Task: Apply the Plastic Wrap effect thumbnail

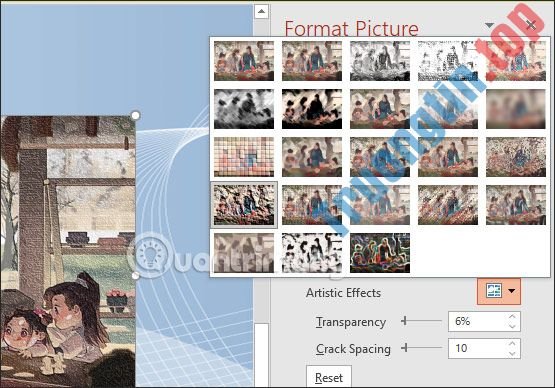Action: pos(516,205)
